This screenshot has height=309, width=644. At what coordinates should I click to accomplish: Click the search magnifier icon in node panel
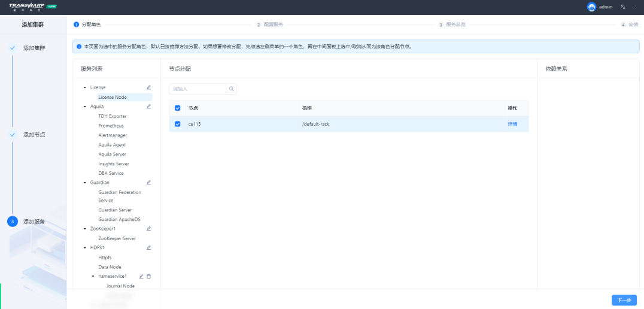[x=232, y=89]
